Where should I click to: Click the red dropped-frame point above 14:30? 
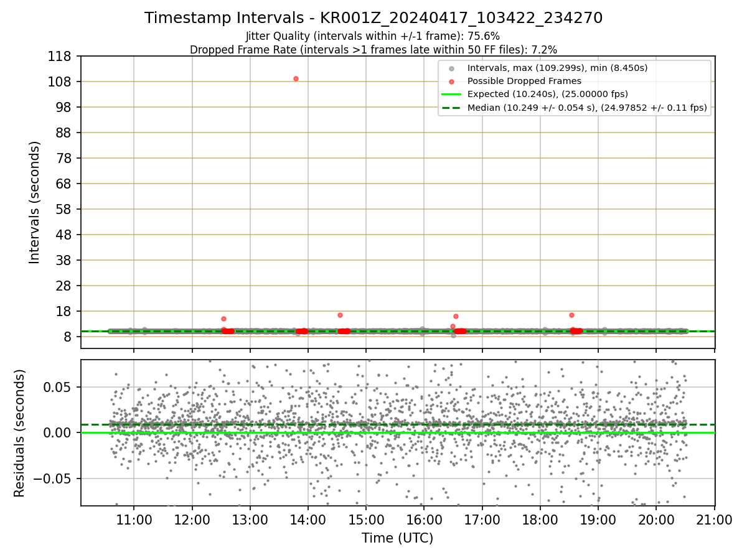click(340, 315)
